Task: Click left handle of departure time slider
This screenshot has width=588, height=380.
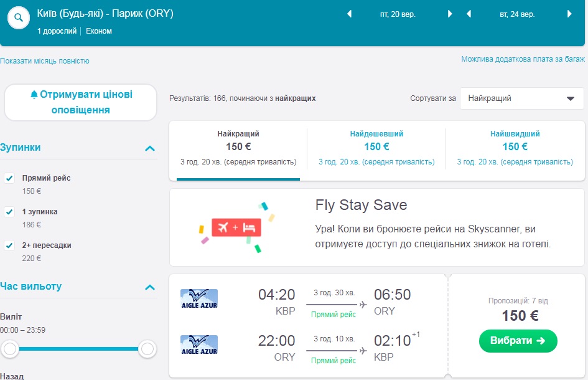Action: (10, 349)
